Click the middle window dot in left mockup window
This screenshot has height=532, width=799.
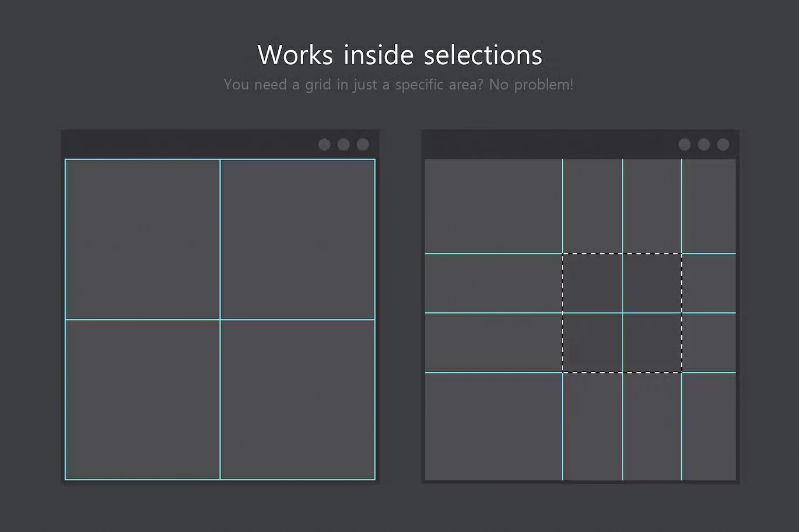(x=344, y=145)
